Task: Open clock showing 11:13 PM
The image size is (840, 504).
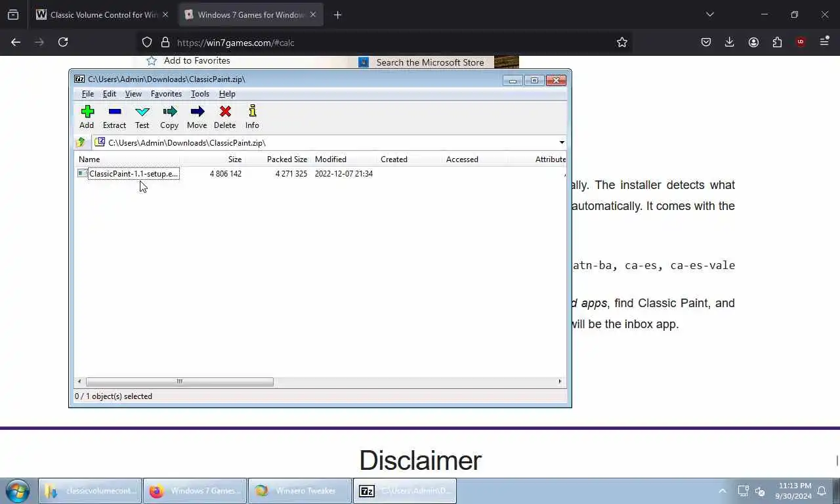Action: (793, 491)
